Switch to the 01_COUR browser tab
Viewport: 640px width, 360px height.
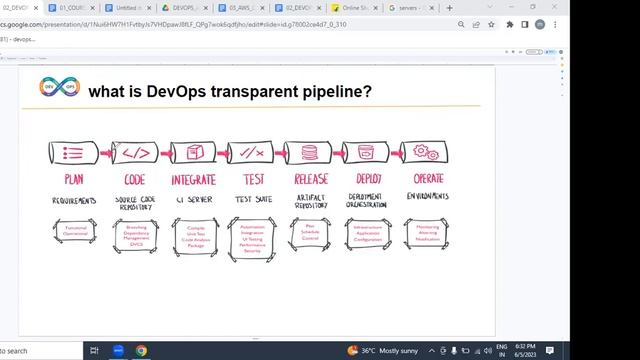pyautogui.click(x=71, y=8)
